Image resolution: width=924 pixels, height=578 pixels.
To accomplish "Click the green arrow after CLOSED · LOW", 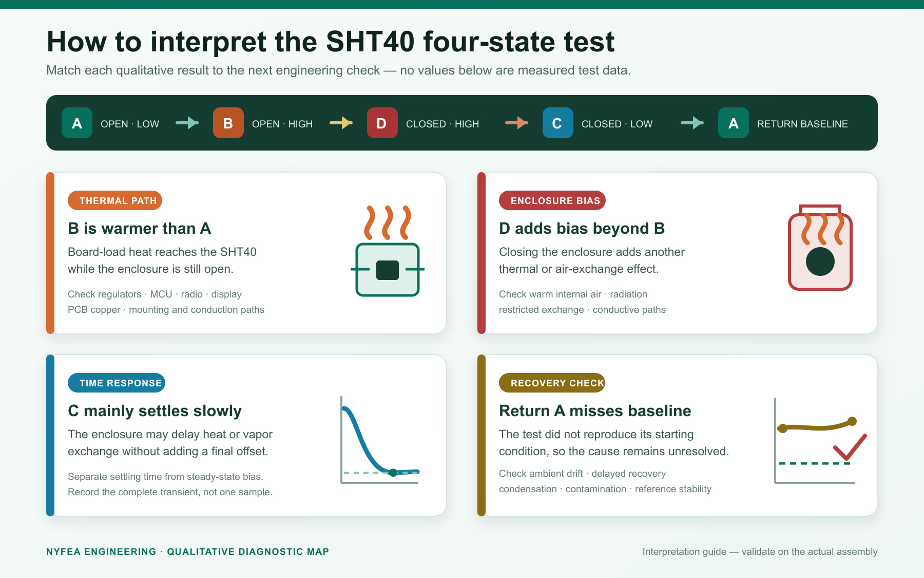I will tap(692, 123).
